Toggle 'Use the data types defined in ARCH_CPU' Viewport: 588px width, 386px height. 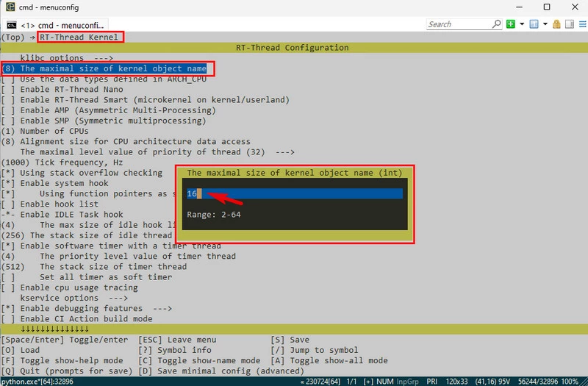[104, 79]
